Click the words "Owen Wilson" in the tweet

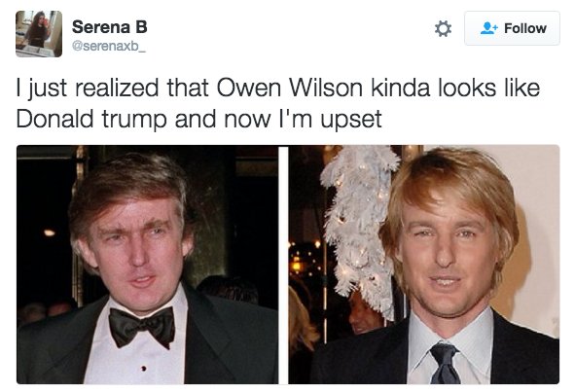pyautogui.click(x=291, y=88)
